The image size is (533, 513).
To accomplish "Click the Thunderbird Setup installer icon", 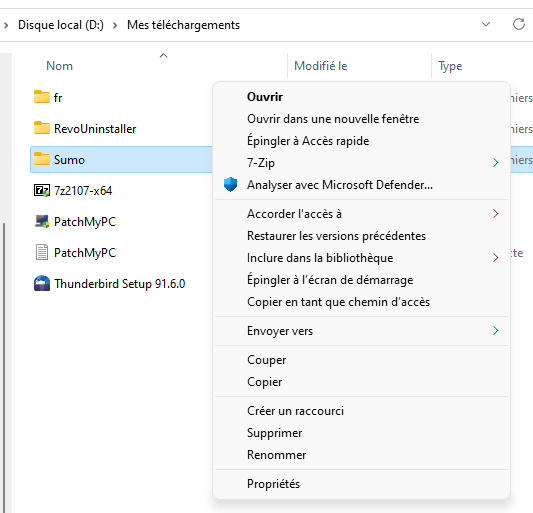I will 42,283.
